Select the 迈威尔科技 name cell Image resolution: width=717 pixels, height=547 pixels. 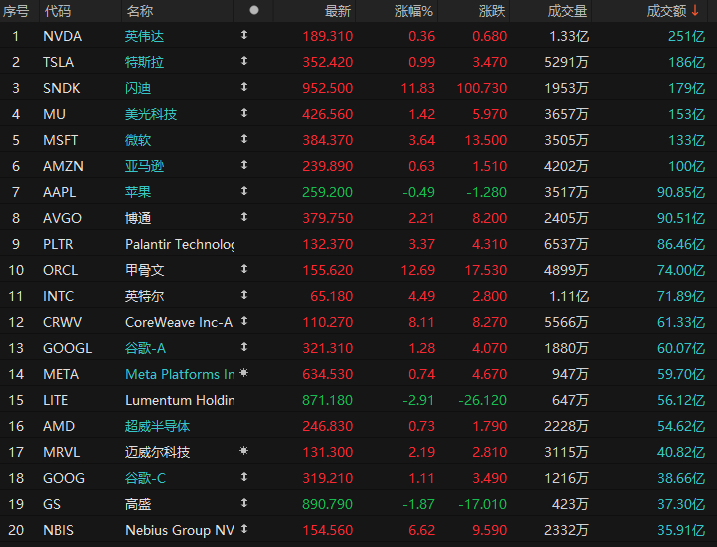coord(157,452)
